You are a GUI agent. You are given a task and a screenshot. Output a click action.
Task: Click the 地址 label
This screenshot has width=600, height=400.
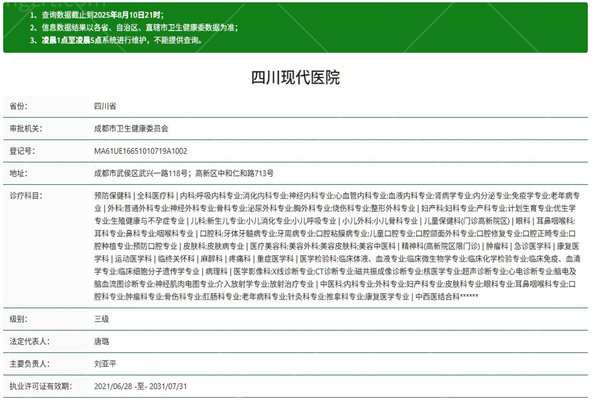click(18, 173)
